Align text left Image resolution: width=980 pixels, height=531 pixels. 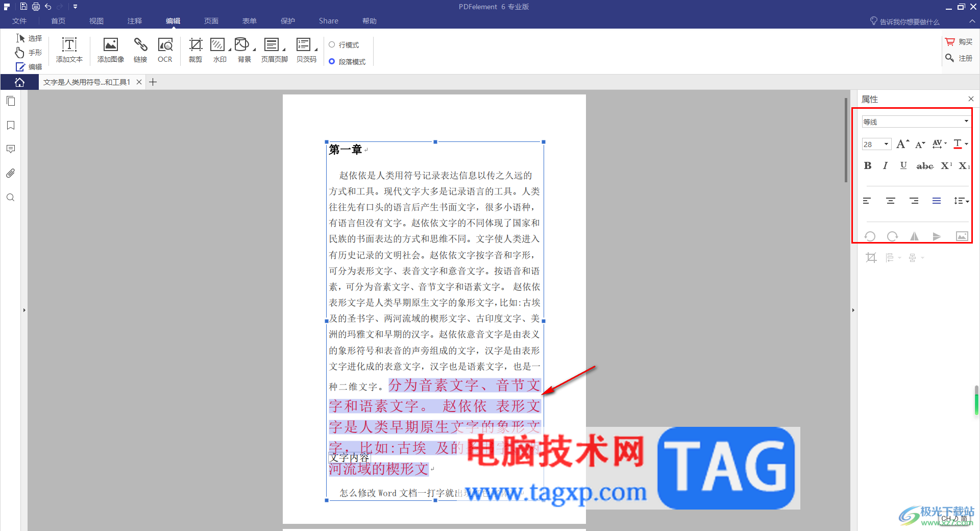[867, 201]
